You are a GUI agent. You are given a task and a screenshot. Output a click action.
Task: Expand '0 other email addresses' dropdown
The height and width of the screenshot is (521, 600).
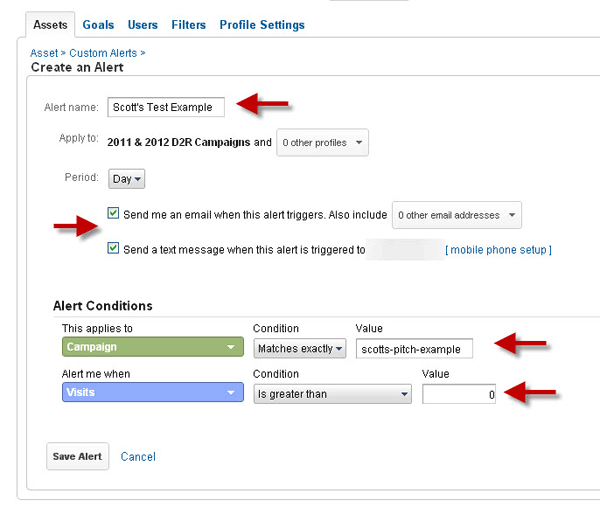click(456, 214)
